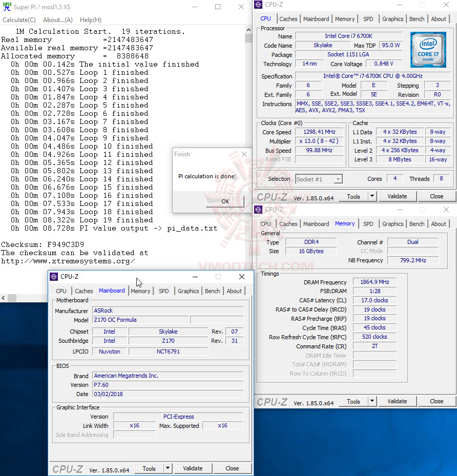The width and height of the screenshot is (457, 476).
Task: Click the ASRock manufacturer field
Action: pyautogui.click(x=168, y=311)
